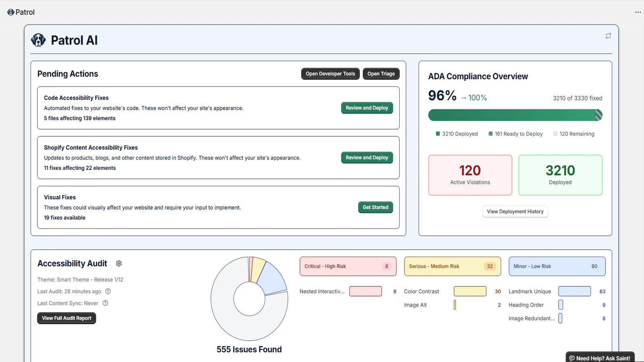Open Developer Tools
Viewport: 644px width, 362px height.
pyautogui.click(x=330, y=74)
